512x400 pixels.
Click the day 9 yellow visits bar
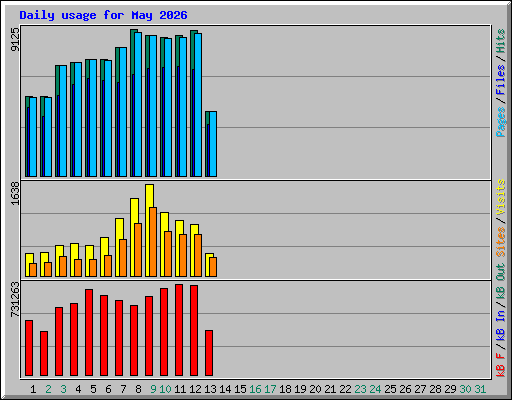pyautogui.click(x=149, y=230)
